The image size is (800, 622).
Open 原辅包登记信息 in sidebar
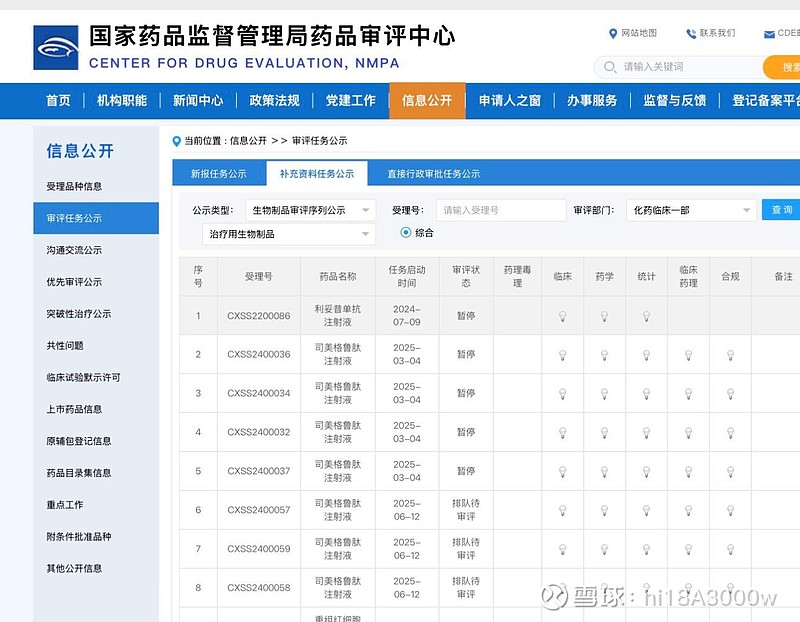point(79,441)
